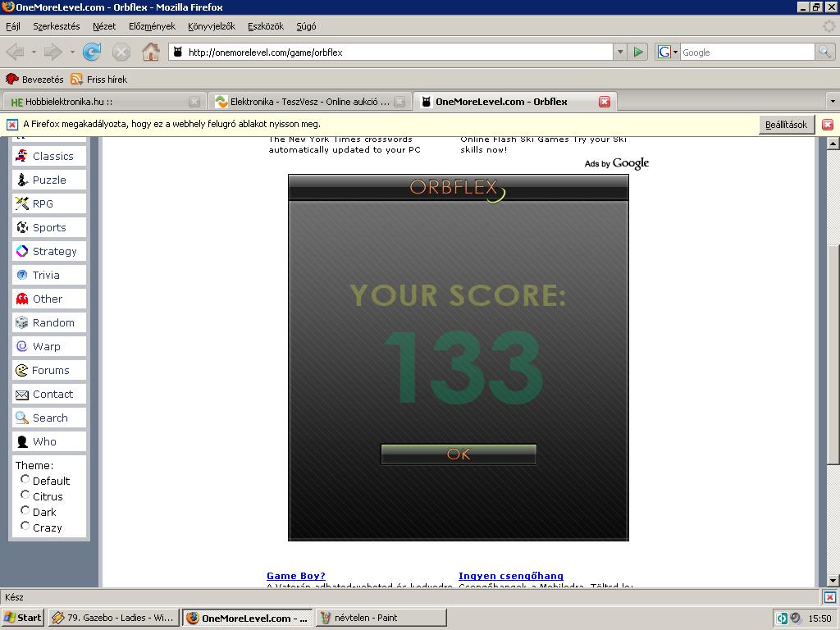Open the Fájl menu
This screenshot has width=840, height=630.
[x=13, y=26]
